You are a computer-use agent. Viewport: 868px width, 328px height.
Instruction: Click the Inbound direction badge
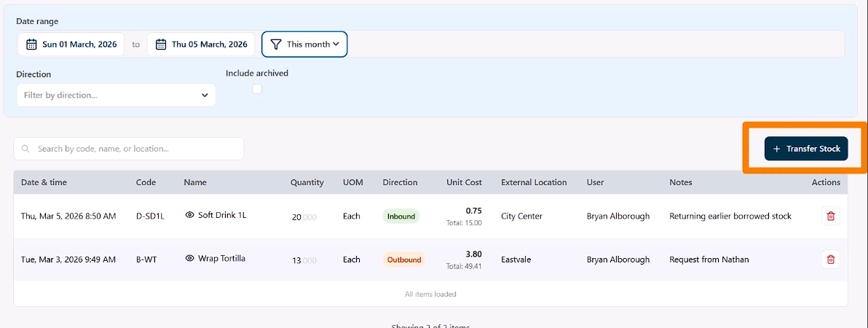pyautogui.click(x=401, y=216)
